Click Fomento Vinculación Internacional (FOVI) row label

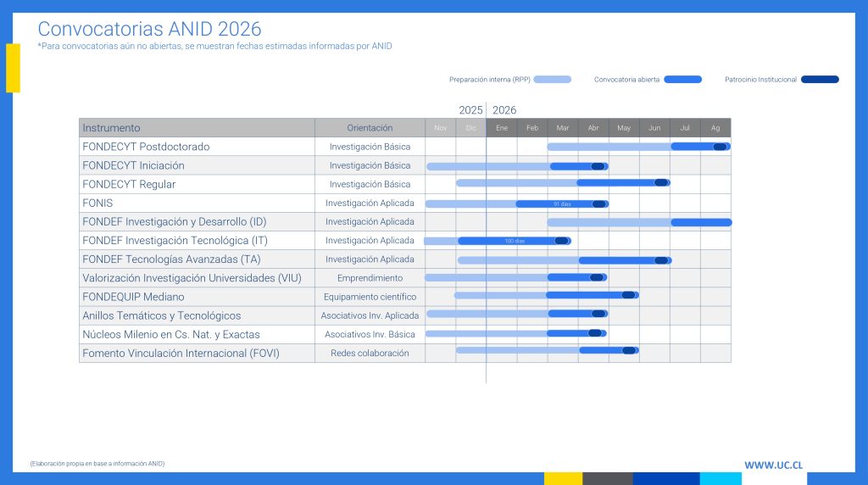click(x=181, y=353)
